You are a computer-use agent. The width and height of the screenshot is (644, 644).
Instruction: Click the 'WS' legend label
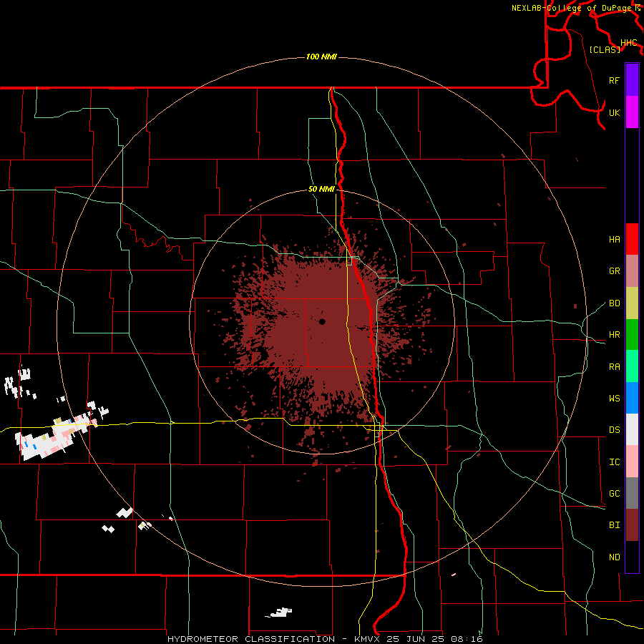point(614,399)
